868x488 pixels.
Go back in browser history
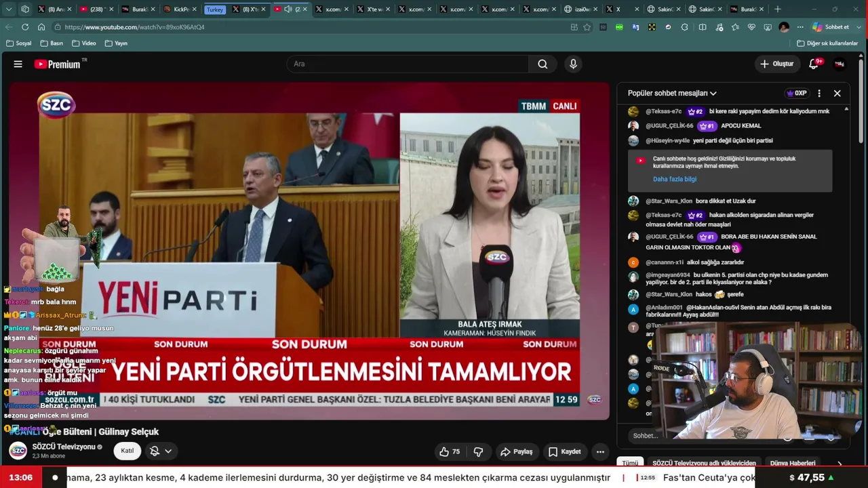(9, 27)
